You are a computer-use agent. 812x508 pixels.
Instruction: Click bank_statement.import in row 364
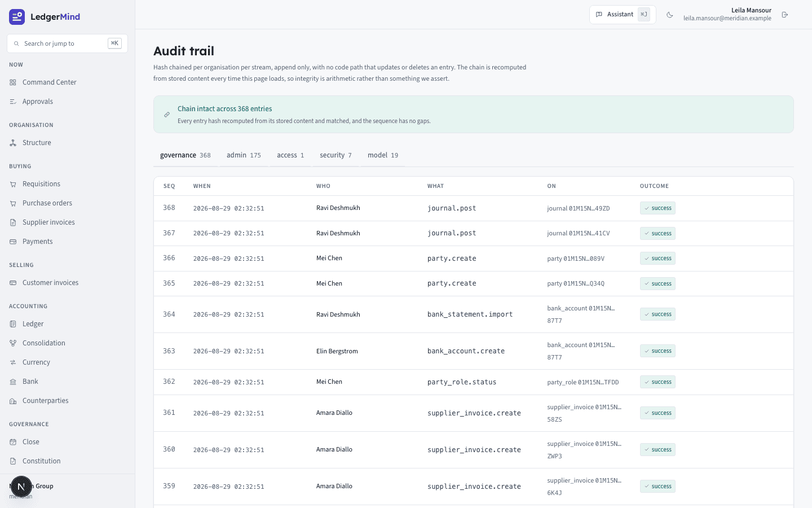(x=470, y=314)
